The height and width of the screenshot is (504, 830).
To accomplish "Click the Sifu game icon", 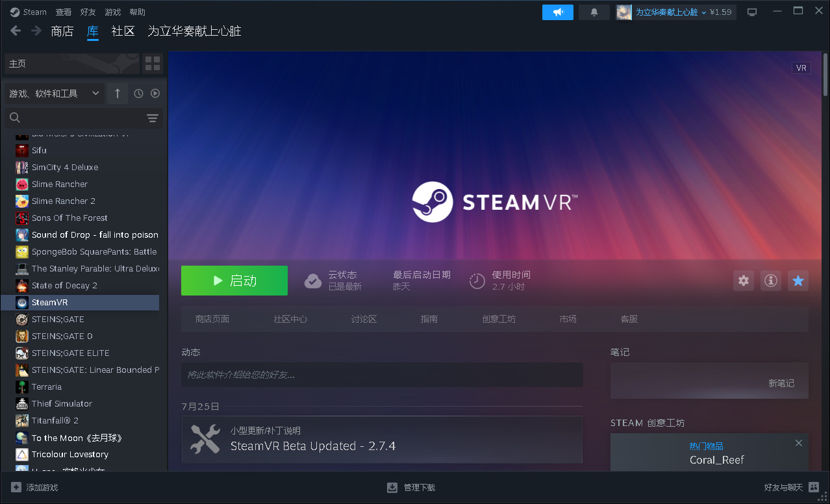I will pos(22,150).
